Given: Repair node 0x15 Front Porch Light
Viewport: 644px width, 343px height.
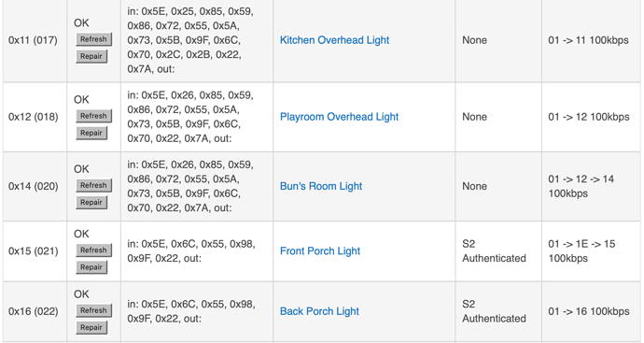Looking at the screenshot, I should click(91, 267).
